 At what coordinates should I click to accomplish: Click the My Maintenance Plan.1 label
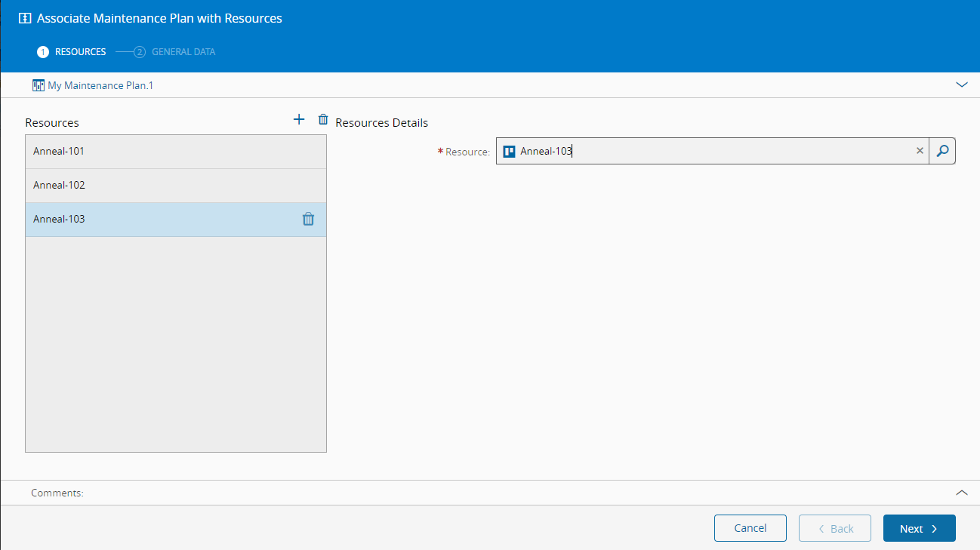[x=100, y=85]
